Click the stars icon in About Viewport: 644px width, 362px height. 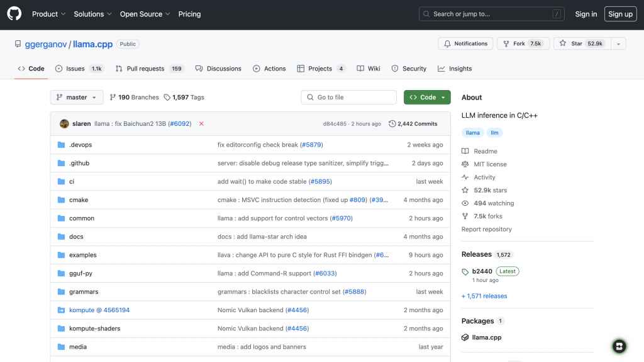coord(465,190)
